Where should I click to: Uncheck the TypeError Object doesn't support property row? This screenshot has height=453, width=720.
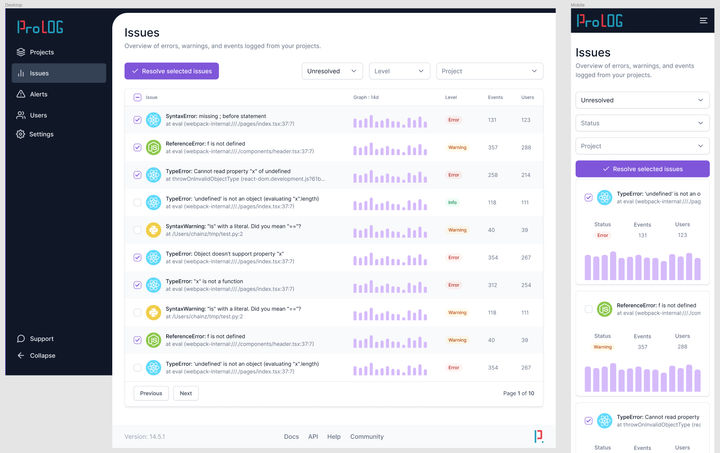point(137,257)
